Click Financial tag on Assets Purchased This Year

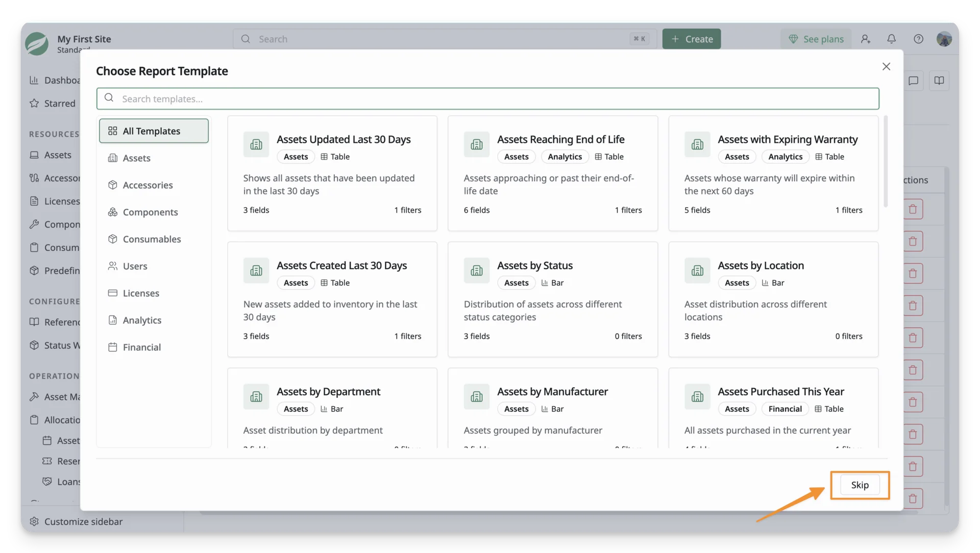click(x=785, y=409)
